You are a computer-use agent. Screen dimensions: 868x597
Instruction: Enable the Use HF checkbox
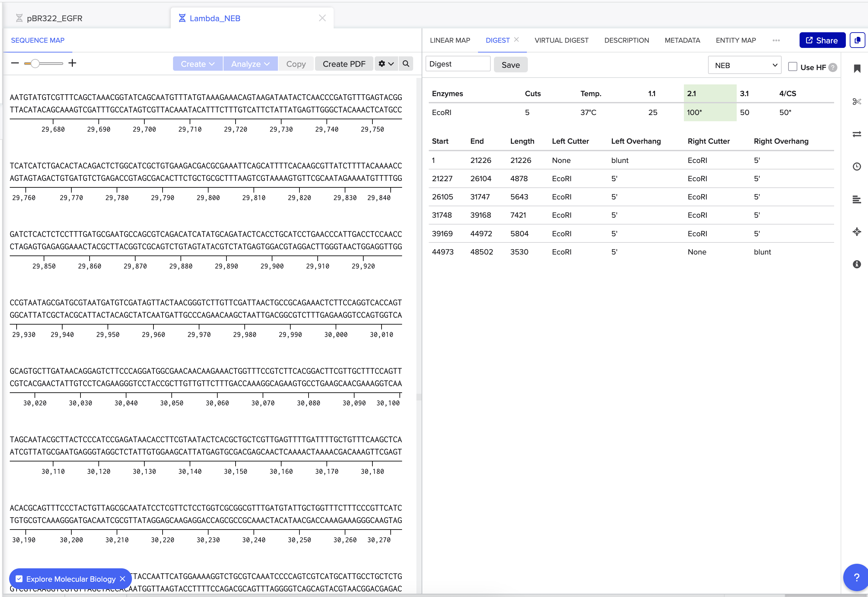point(792,66)
